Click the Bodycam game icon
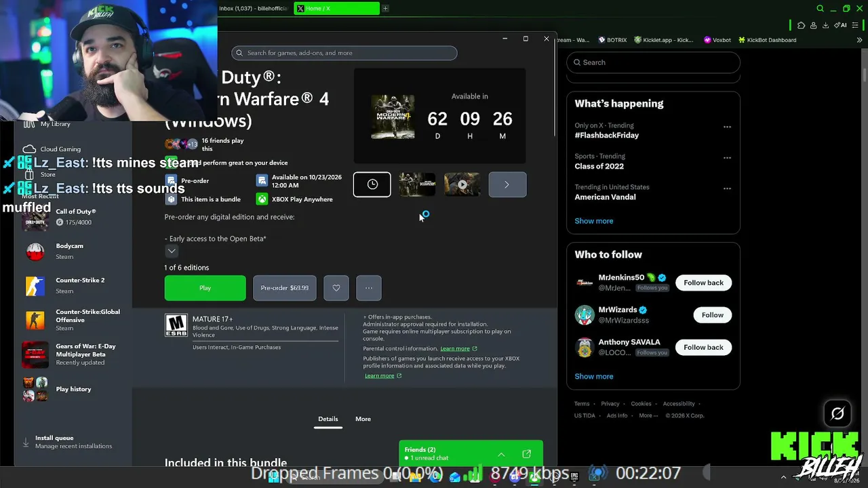This screenshot has height=488, width=868. pyautogui.click(x=35, y=251)
